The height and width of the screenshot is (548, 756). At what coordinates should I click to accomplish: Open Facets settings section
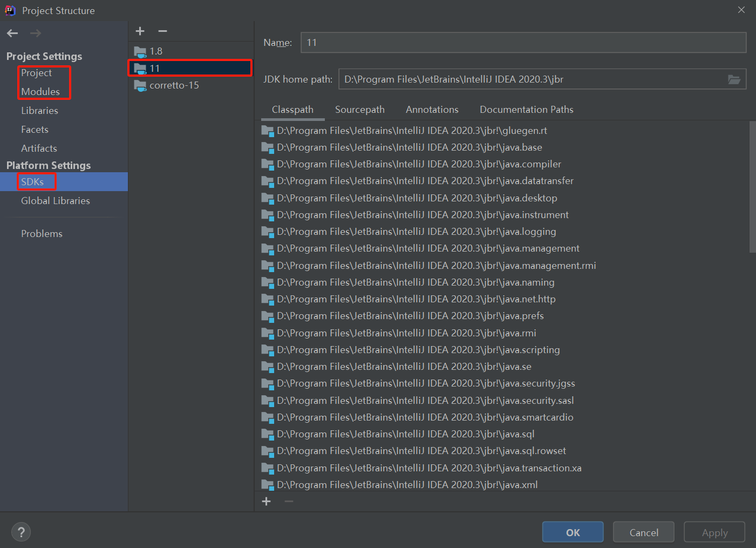click(x=35, y=130)
